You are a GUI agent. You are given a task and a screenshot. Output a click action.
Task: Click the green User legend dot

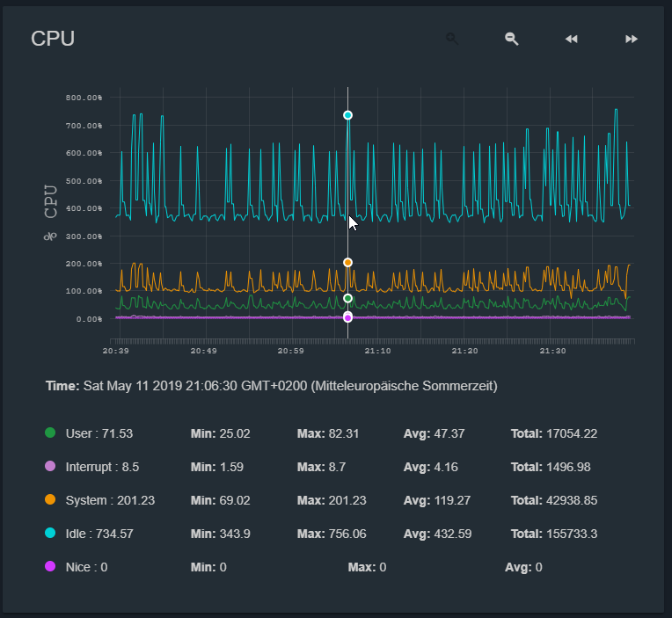tap(50, 433)
